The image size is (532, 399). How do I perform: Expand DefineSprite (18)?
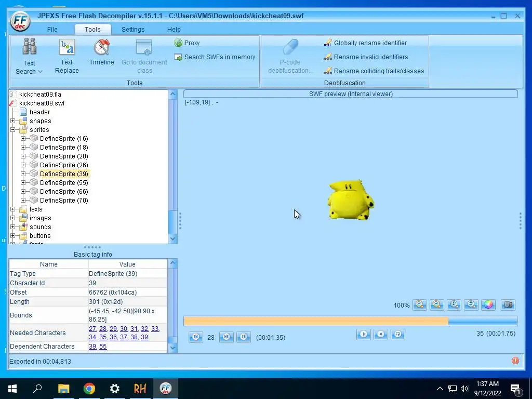(23, 147)
